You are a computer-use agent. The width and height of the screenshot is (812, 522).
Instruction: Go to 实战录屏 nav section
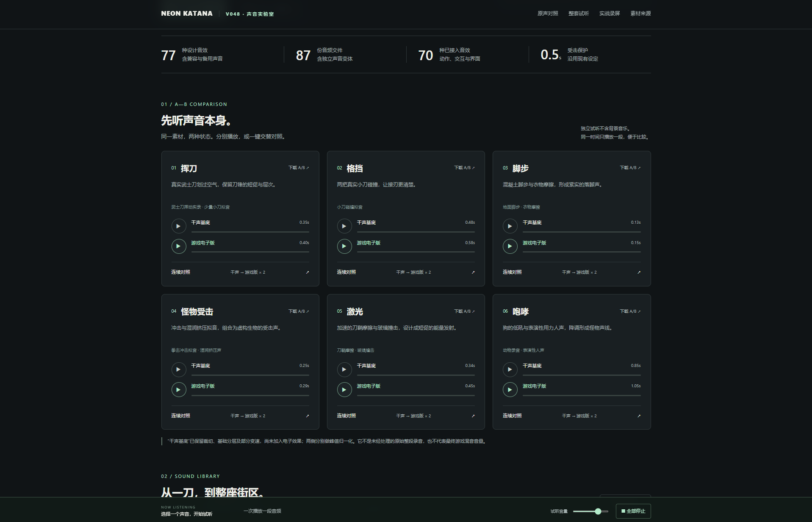(x=610, y=14)
